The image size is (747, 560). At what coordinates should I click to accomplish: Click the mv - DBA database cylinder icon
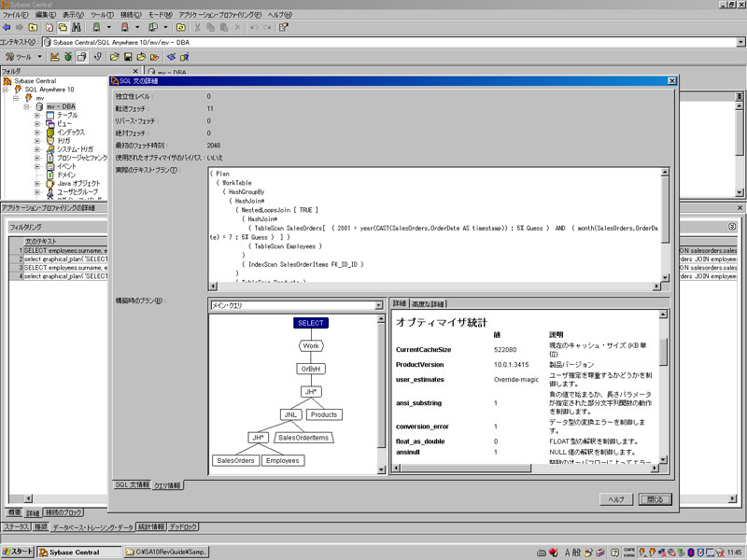(x=39, y=106)
